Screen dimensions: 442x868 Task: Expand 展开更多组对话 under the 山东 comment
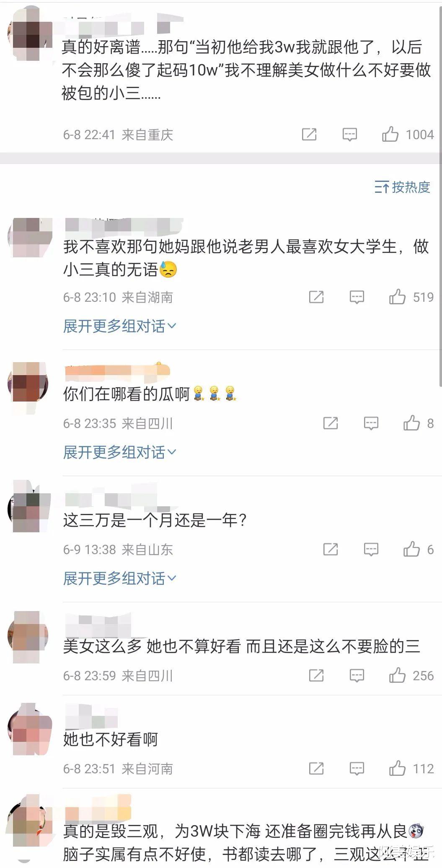(x=119, y=578)
